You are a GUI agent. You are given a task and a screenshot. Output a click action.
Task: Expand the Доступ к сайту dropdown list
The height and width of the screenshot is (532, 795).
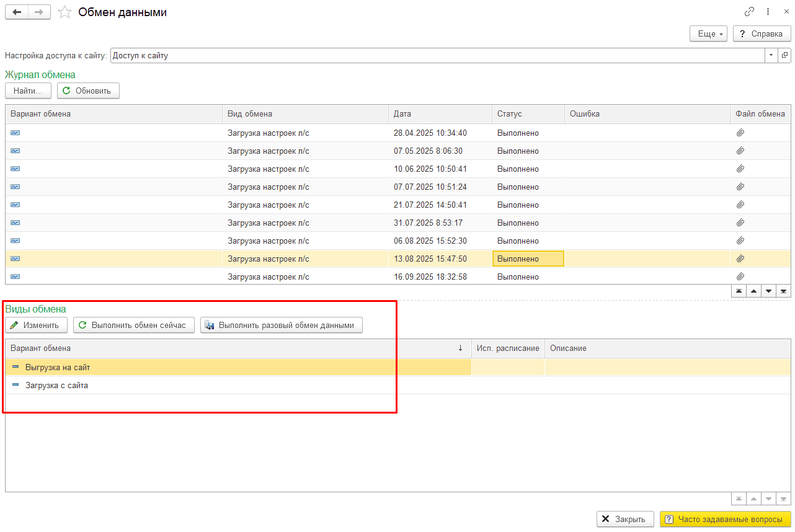click(x=771, y=55)
